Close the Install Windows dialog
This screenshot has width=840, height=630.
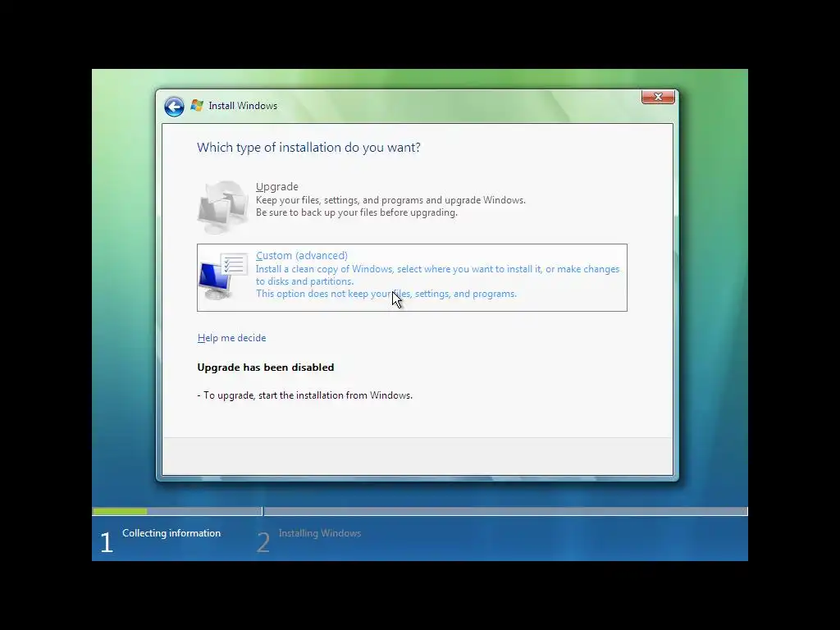pos(658,97)
